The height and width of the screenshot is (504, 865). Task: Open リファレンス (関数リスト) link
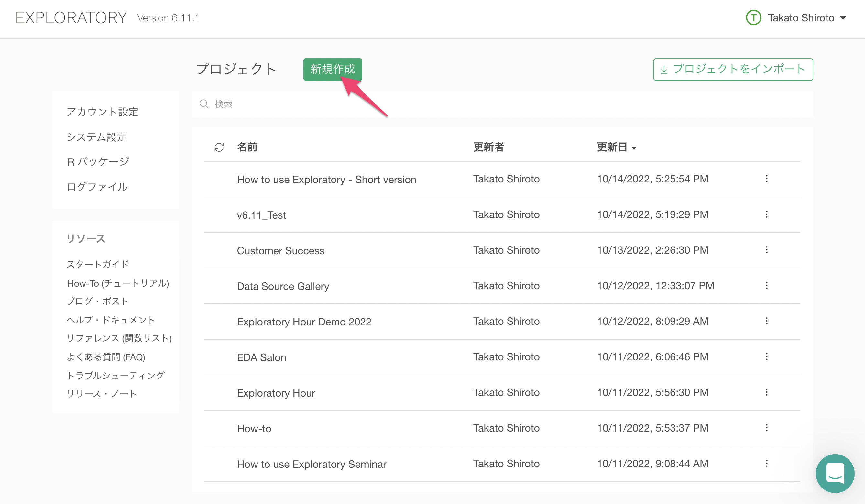pyautogui.click(x=119, y=338)
